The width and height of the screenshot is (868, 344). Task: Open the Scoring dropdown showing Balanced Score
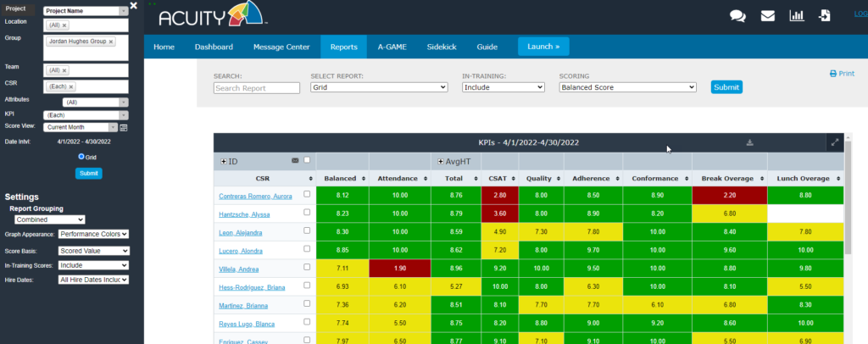tap(627, 87)
